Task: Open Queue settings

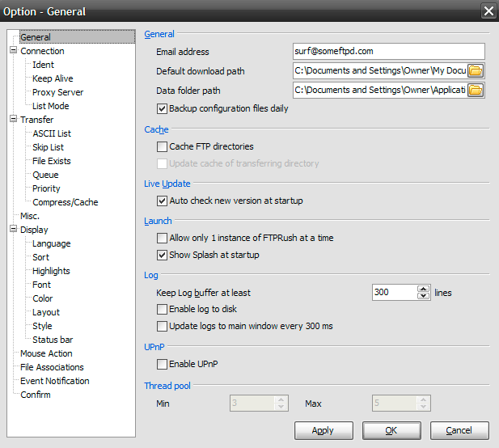Action: [x=45, y=175]
